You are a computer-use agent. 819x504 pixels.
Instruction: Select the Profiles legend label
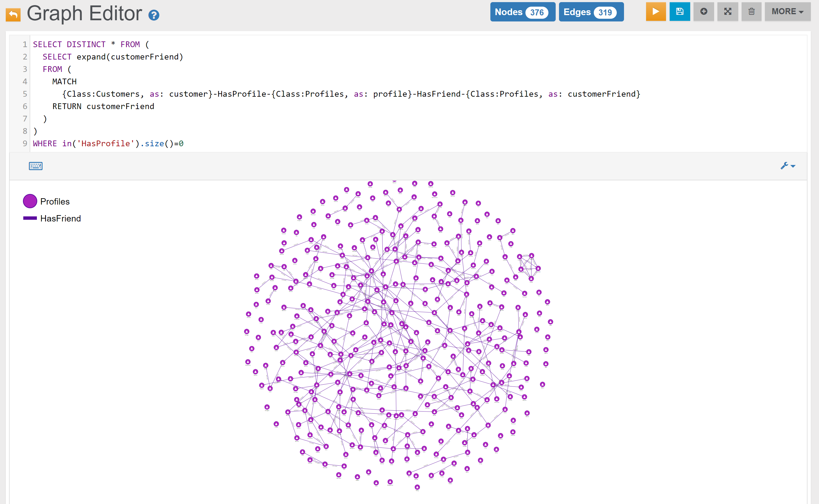tap(55, 202)
